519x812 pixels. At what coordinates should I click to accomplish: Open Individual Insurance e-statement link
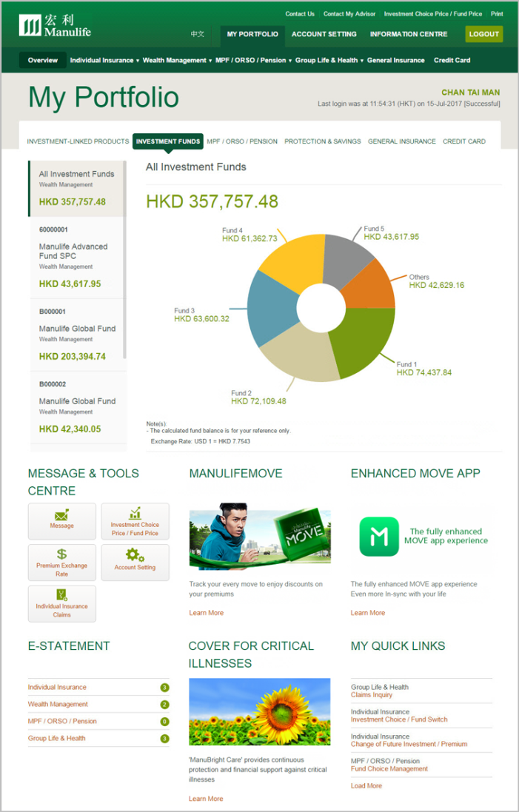pos(57,687)
